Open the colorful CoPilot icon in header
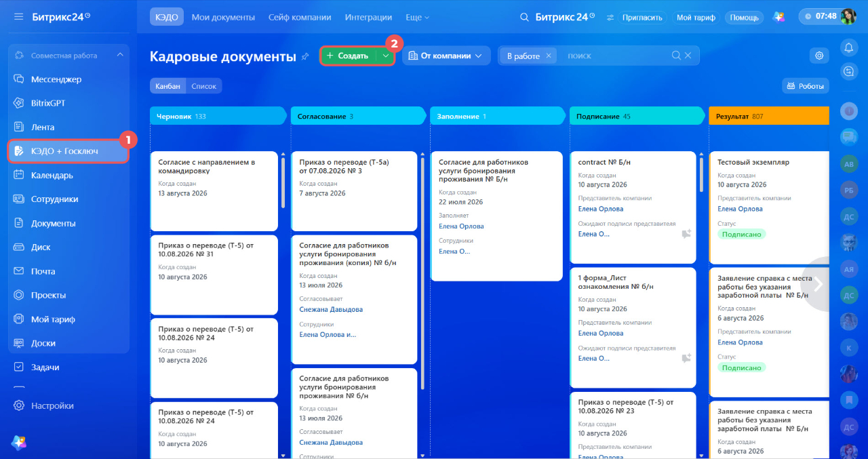The width and height of the screenshot is (868, 459). point(779,17)
